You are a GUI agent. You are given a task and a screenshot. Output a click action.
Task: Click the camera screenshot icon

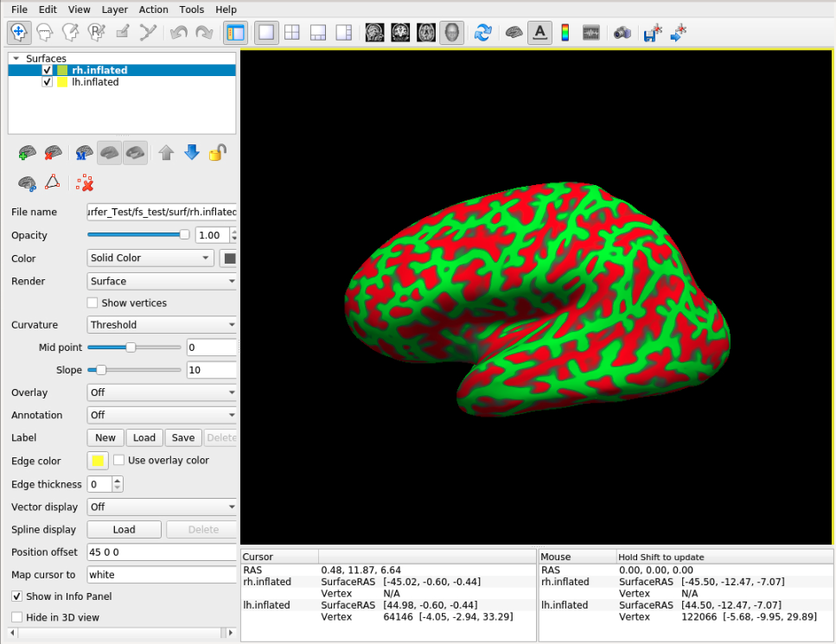pos(622,33)
